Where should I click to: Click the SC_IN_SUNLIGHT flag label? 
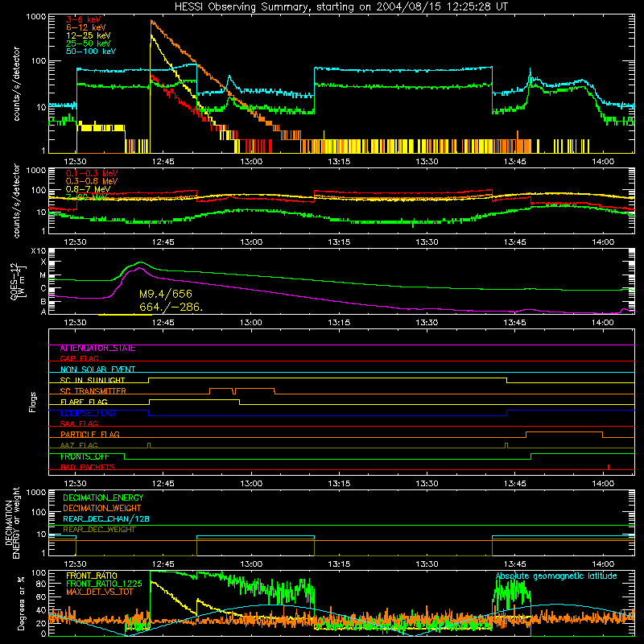(93, 380)
